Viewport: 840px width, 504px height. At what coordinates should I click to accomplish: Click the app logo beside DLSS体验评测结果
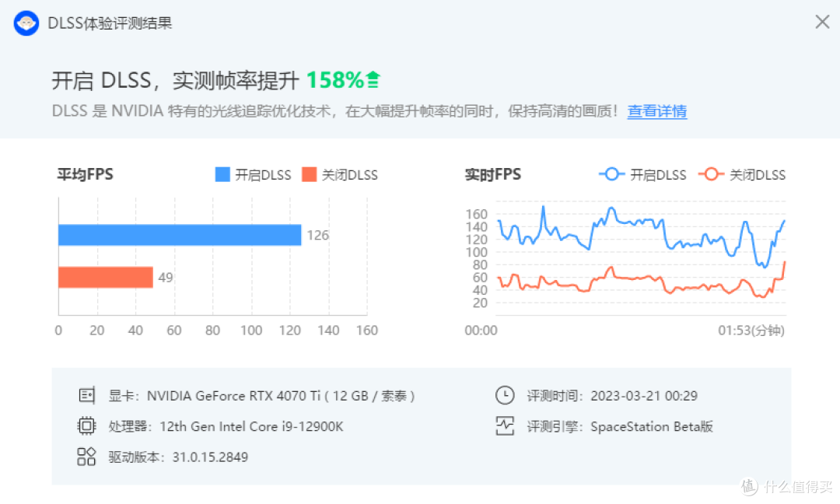(26, 23)
